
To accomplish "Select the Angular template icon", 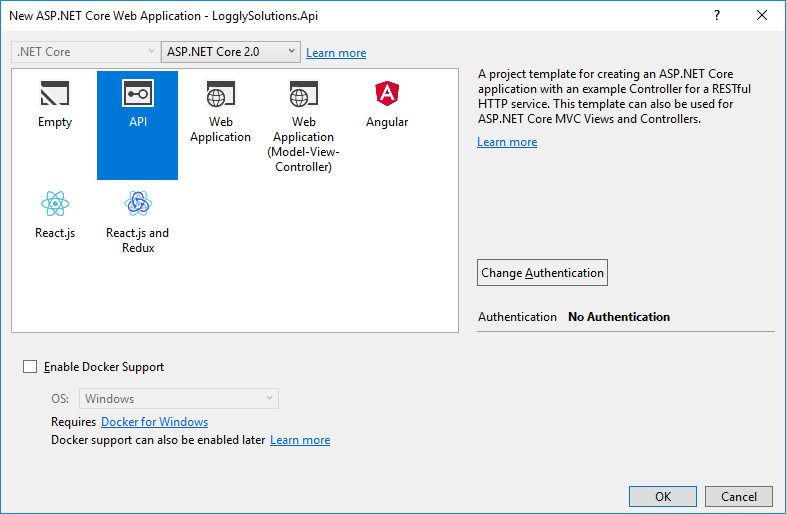I will (x=387, y=93).
